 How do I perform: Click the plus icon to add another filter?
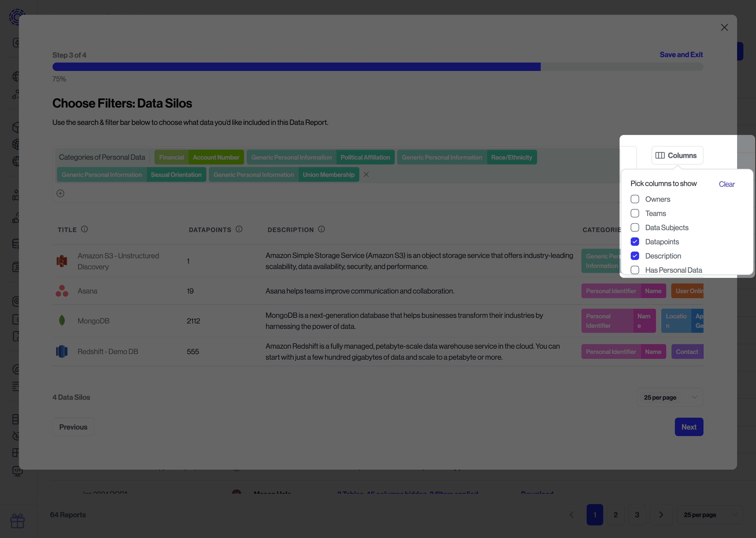pyautogui.click(x=60, y=193)
